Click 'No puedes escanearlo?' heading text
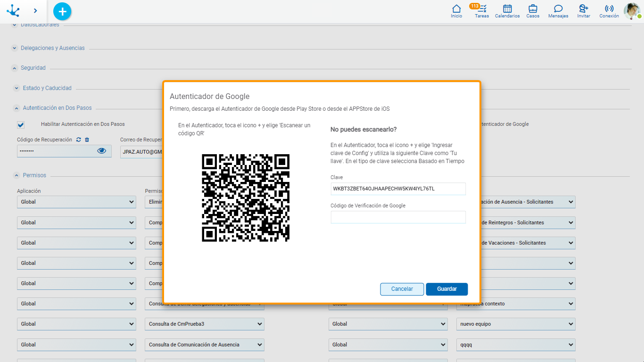644x362 pixels. (x=363, y=129)
